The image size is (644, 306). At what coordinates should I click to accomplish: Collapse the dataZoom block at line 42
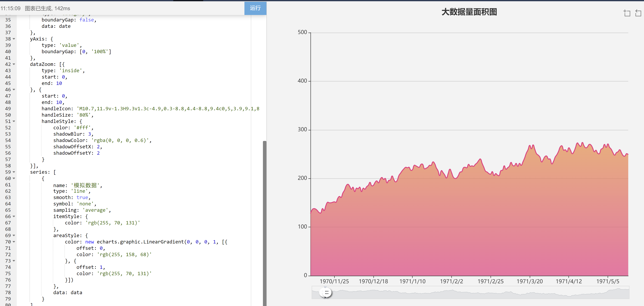pyautogui.click(x=14, y=64)
